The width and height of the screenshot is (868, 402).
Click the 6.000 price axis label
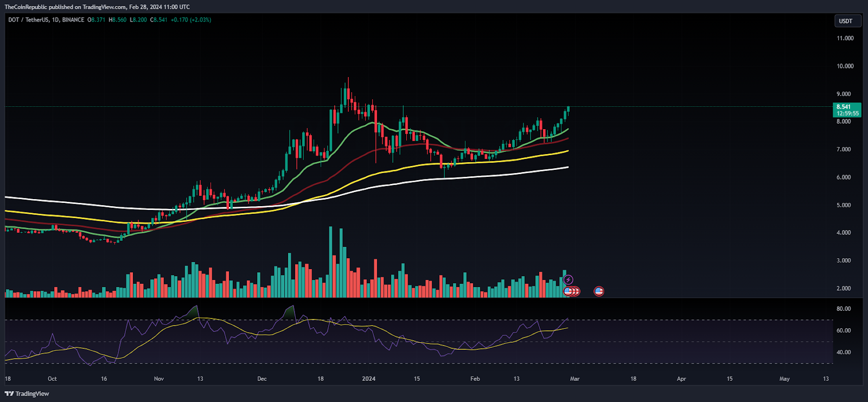pos(844,177)
